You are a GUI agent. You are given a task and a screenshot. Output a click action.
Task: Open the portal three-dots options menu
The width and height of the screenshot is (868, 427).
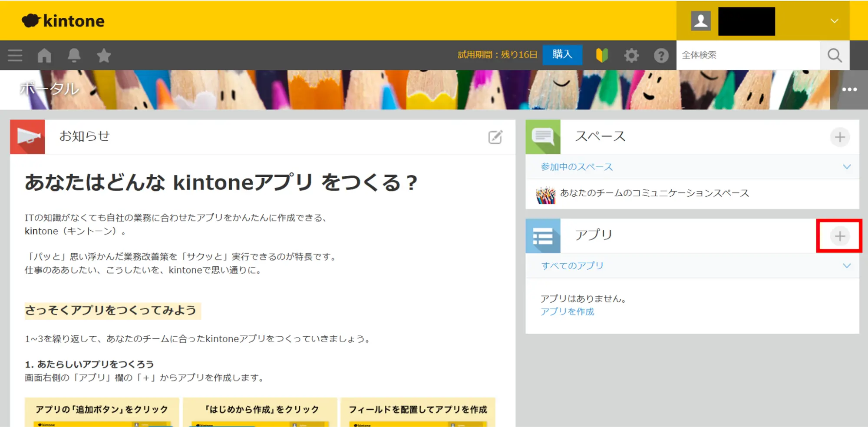coord(849,89)
